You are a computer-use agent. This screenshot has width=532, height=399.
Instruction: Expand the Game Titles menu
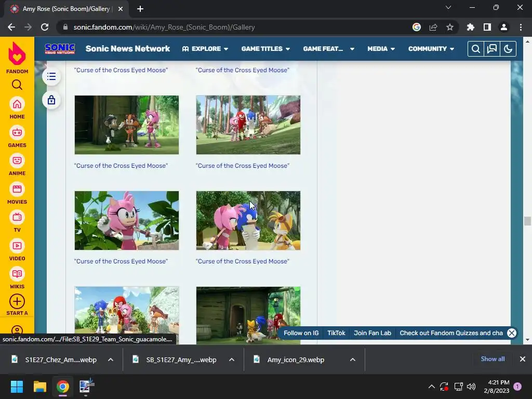click(x=265, y=49)
